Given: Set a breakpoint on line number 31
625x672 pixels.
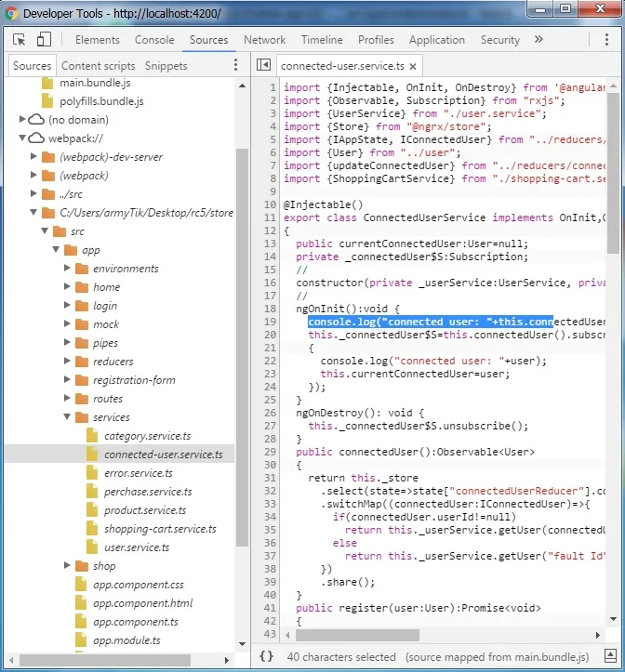Looking at the screenshot, I should click(x=270, y=478).
